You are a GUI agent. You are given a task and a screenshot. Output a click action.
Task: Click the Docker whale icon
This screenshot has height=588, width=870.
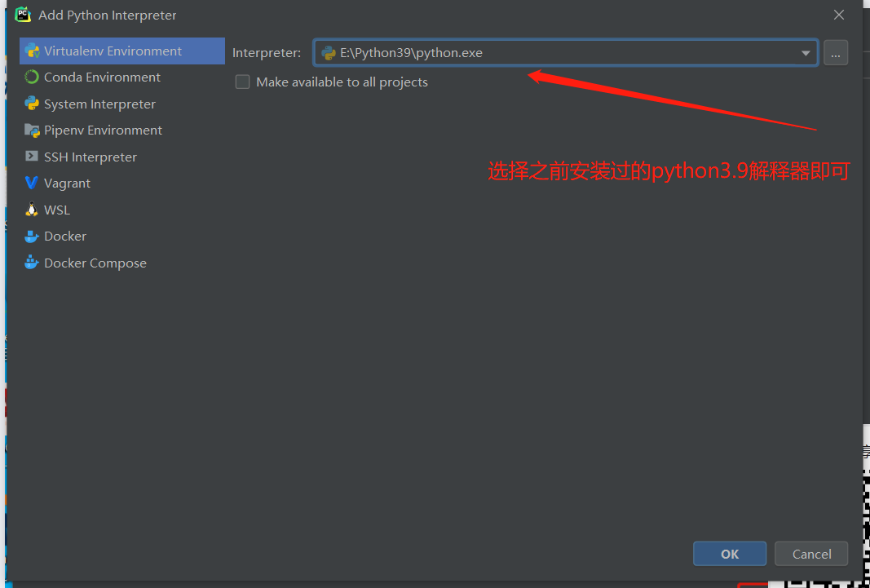tap(32, 237)
